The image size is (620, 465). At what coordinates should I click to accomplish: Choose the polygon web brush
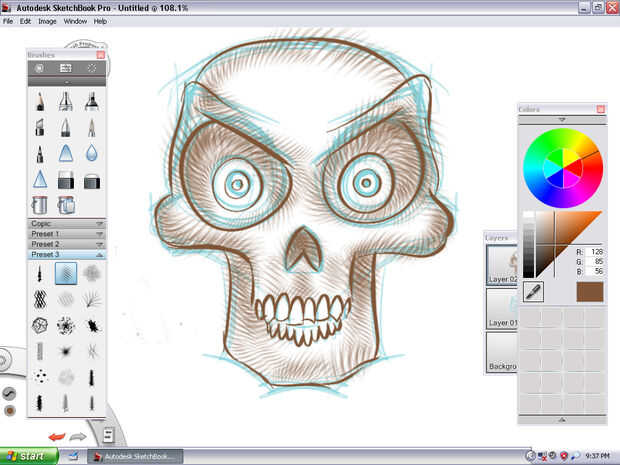(40, 325)
